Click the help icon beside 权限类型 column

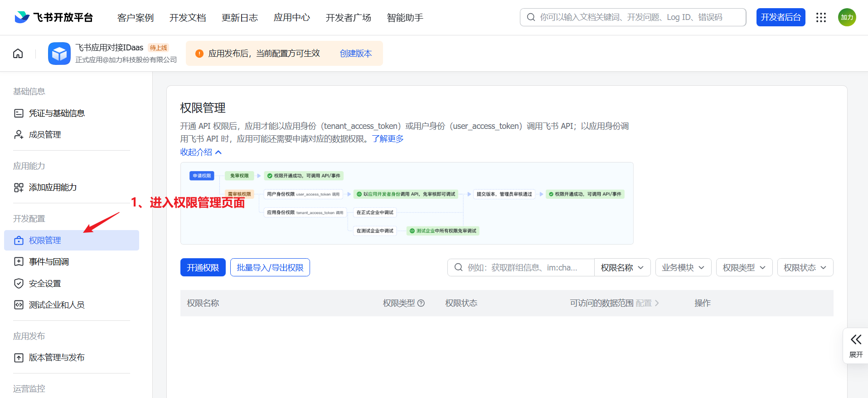click(x=421, y=303)
